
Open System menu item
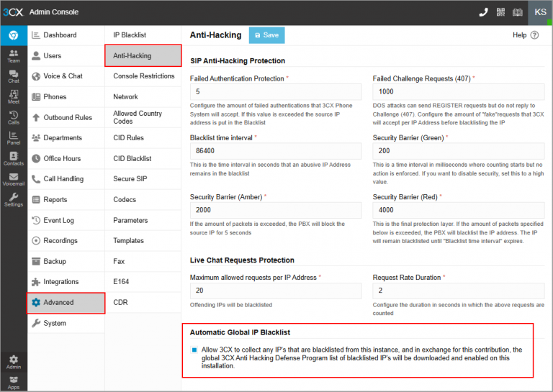tap(66, 324)
